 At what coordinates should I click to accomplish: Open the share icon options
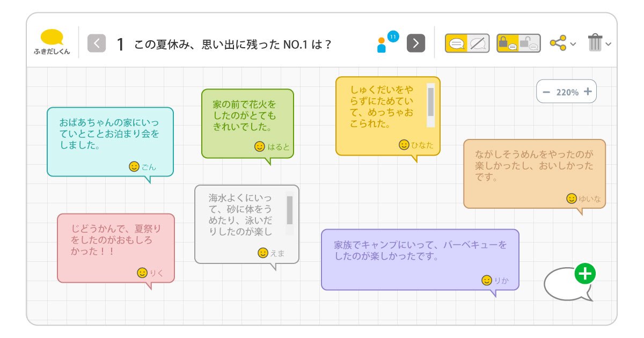(558, 43)
